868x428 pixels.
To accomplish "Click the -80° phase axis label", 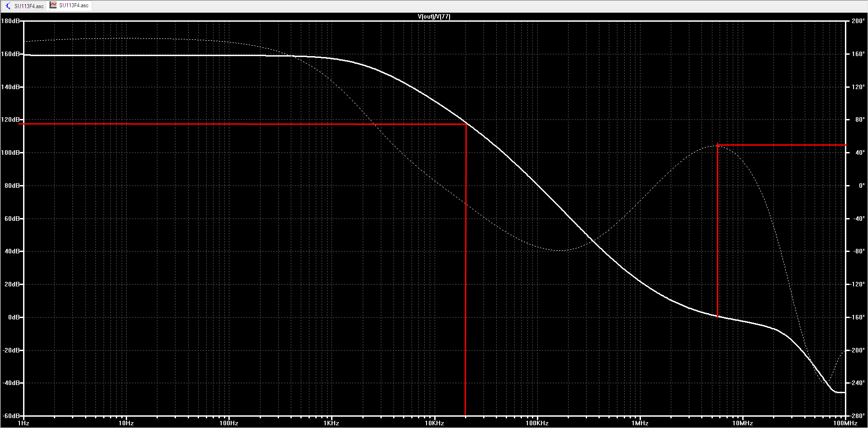I will [x=859, y=251].
